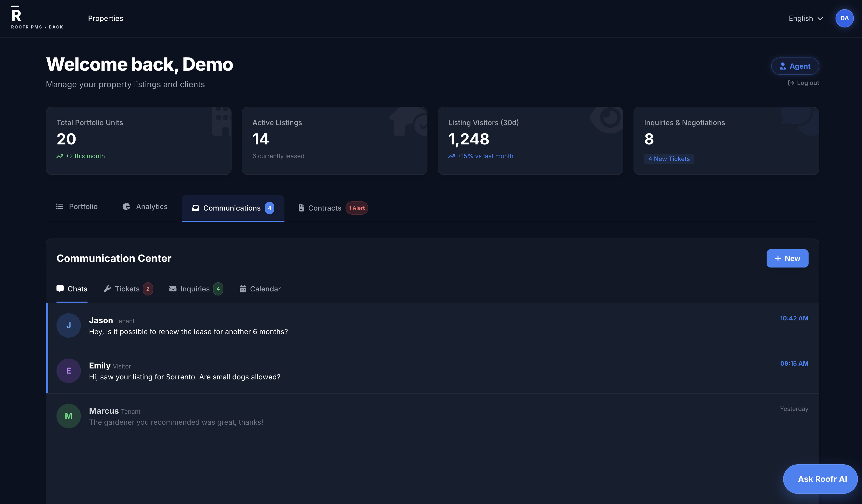Click the Log out link
Screen dimensions: 862x504
pyautogui.click(x=803, y=83)
